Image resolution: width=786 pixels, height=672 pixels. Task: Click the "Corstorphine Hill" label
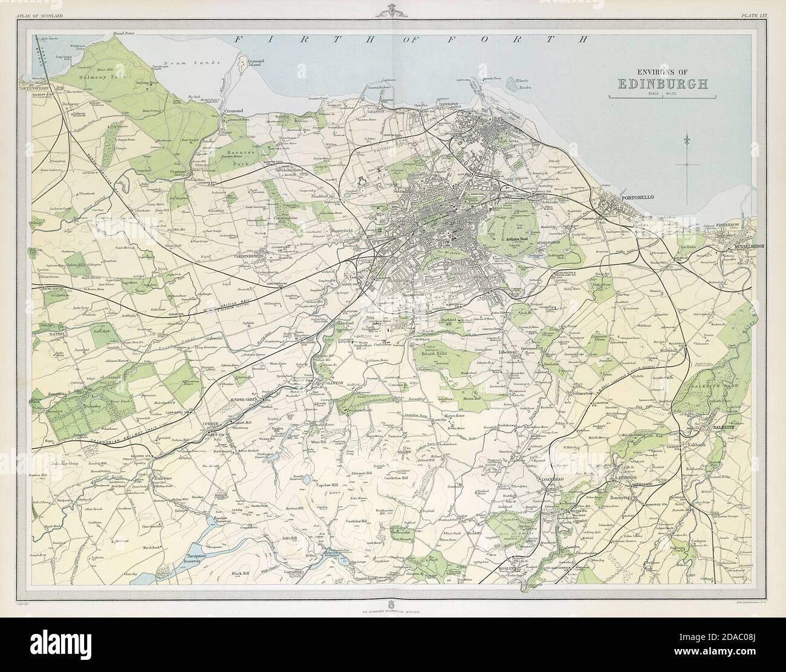pyautogui.click(x=287, y=220)
